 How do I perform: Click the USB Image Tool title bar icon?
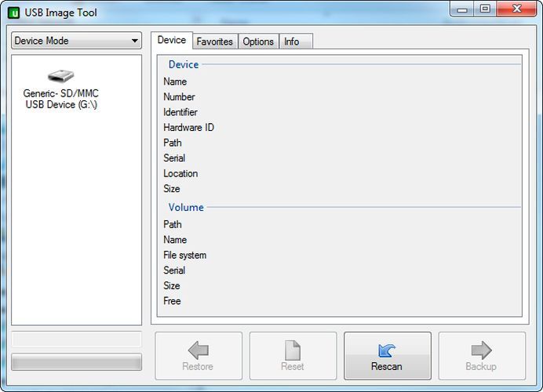[14, 13]
